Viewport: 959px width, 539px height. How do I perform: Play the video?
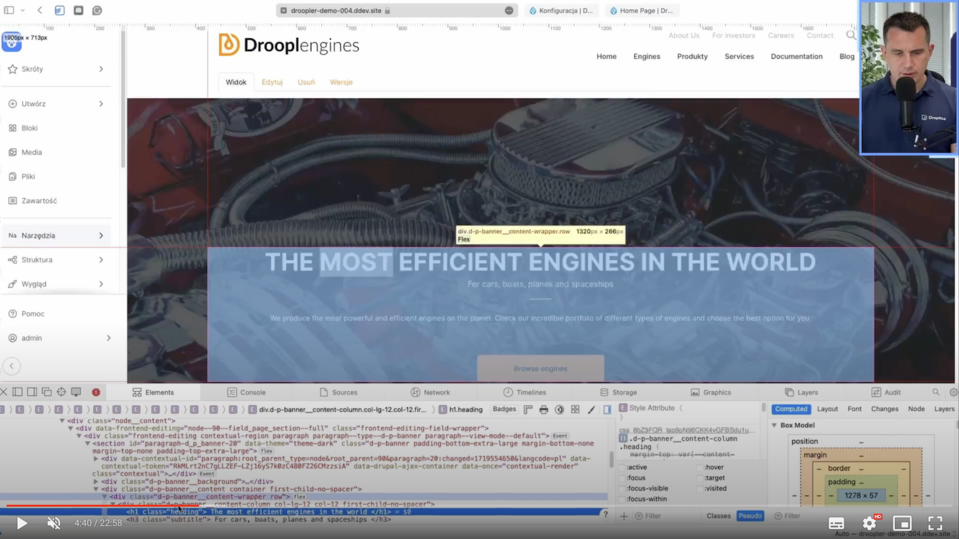tap(21, 523)
